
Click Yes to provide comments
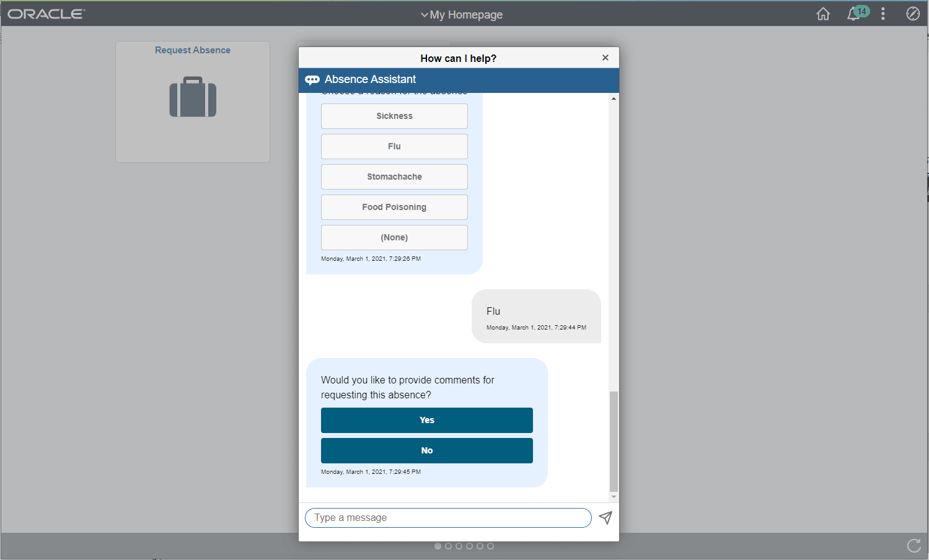pyautogui.click(x=426, y=420)
